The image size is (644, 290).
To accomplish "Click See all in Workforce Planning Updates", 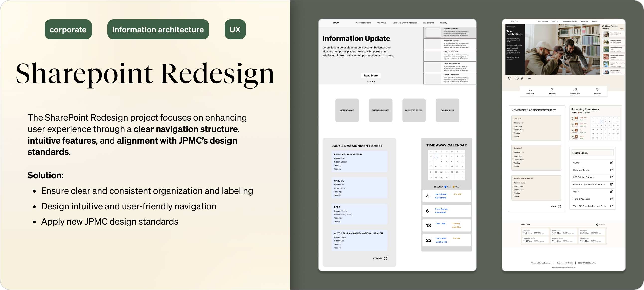I will 622,28.
